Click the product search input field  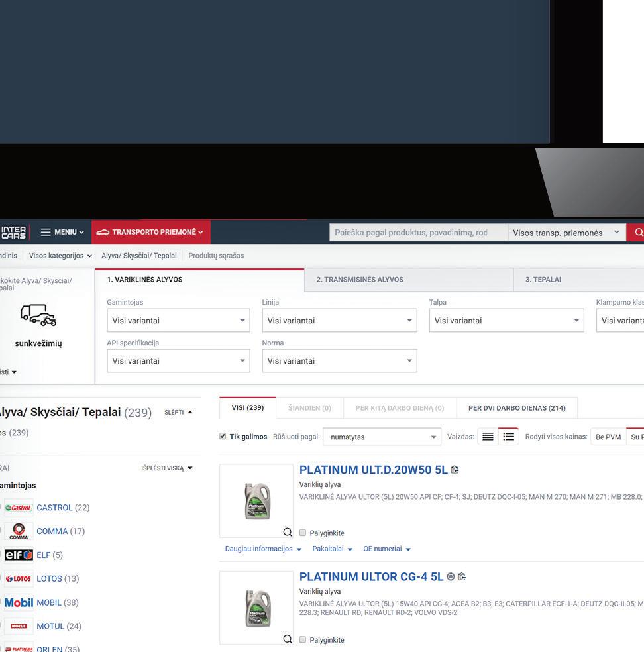[418, 233]
